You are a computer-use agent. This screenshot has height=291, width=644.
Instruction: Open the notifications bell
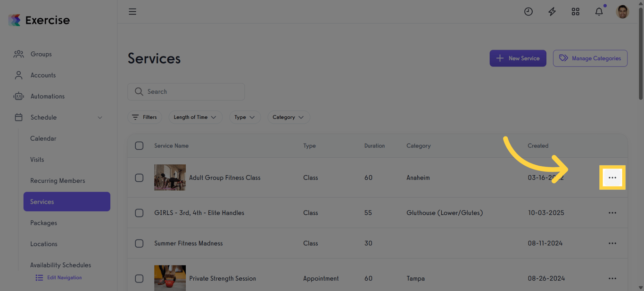click(x=599, y=11)
